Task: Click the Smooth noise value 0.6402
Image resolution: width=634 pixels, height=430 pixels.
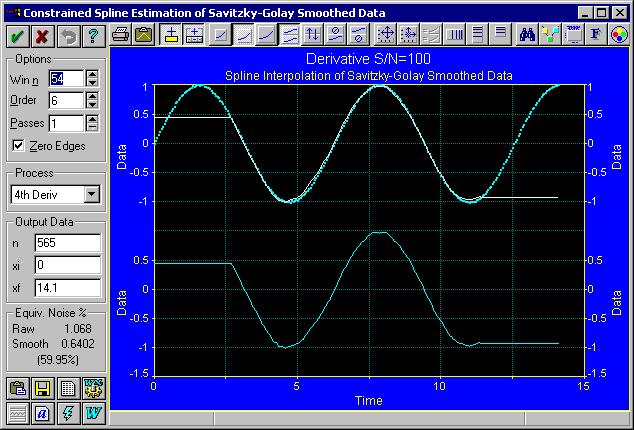Action: (x=78, y=344)
